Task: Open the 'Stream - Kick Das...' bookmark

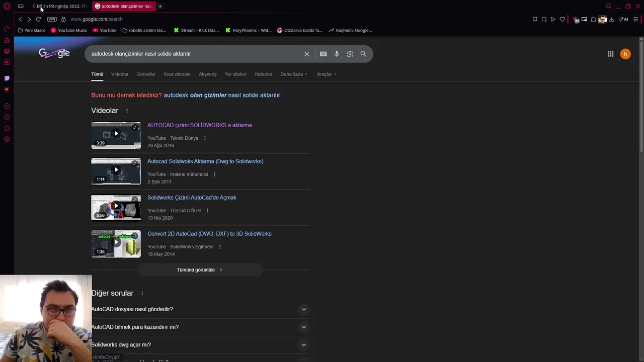Action: [x=196, y=30]
